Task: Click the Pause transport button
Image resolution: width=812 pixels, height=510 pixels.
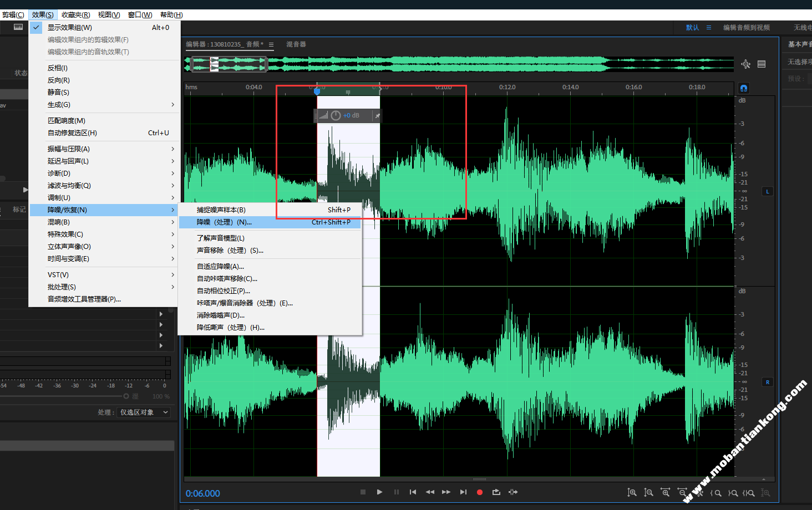Action: coord(396,492)
